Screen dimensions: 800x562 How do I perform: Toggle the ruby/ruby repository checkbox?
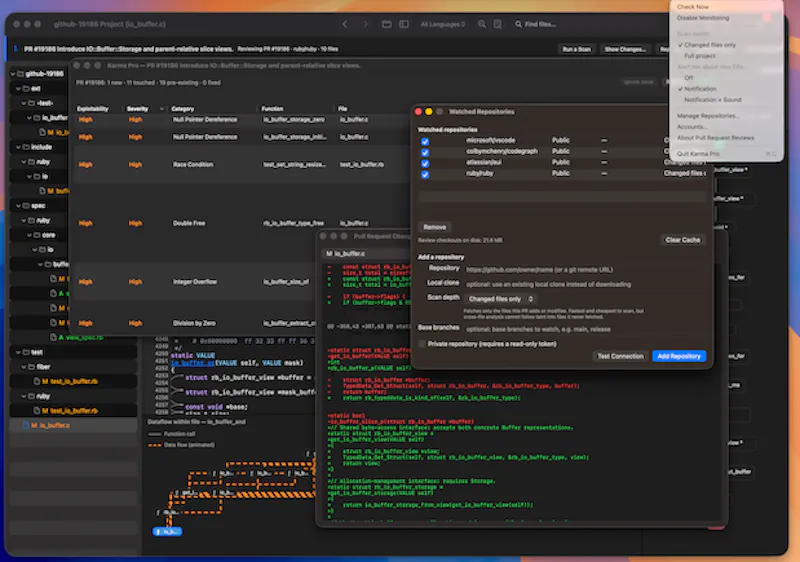click(425, 174)
